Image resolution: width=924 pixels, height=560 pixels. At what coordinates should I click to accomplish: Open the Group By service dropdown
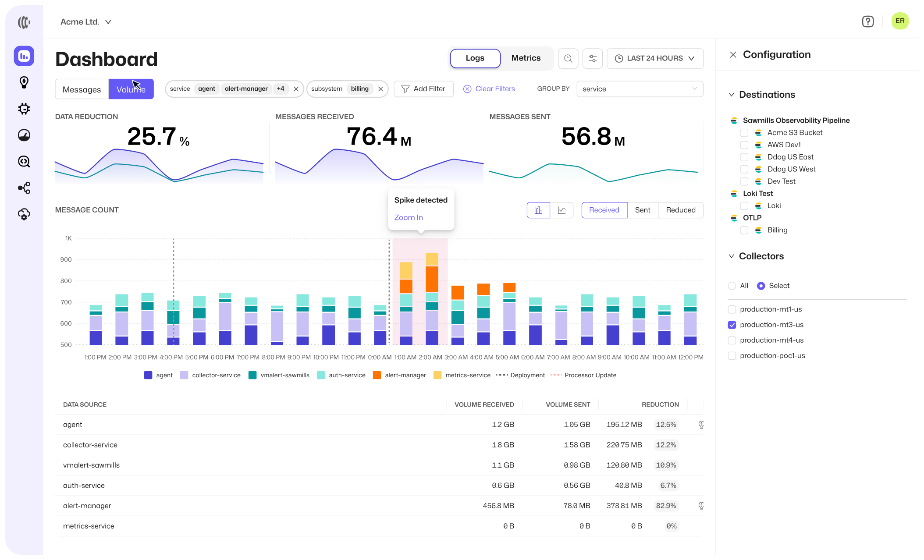pos(640,89)
